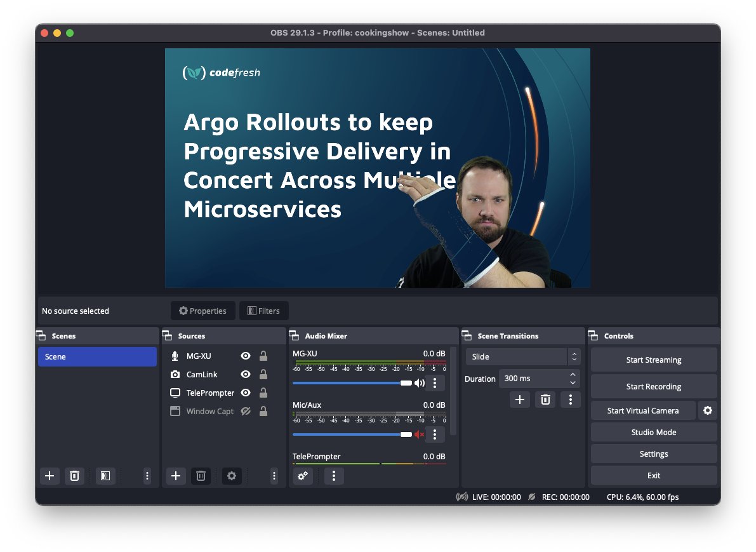
Task: Click CPU: 6.4%, 60.00 fps status
Action: click(643, 497)
